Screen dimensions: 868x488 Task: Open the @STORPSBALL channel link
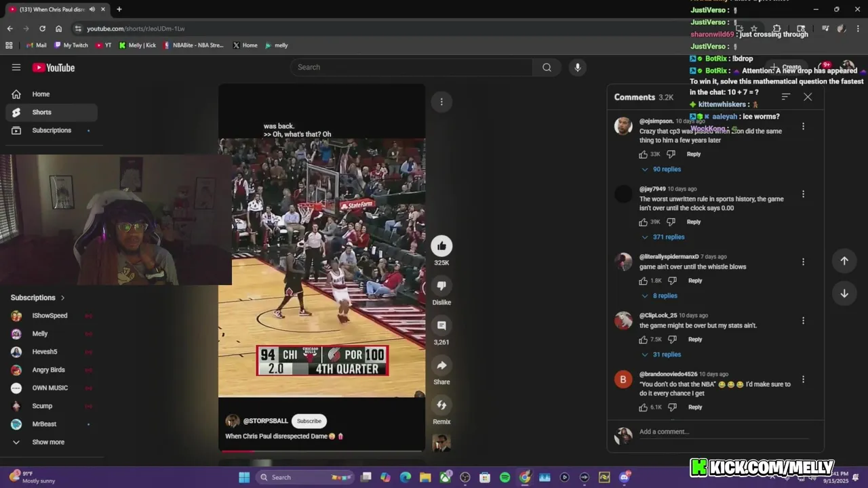pyautogui.click(x=265, y=421)
